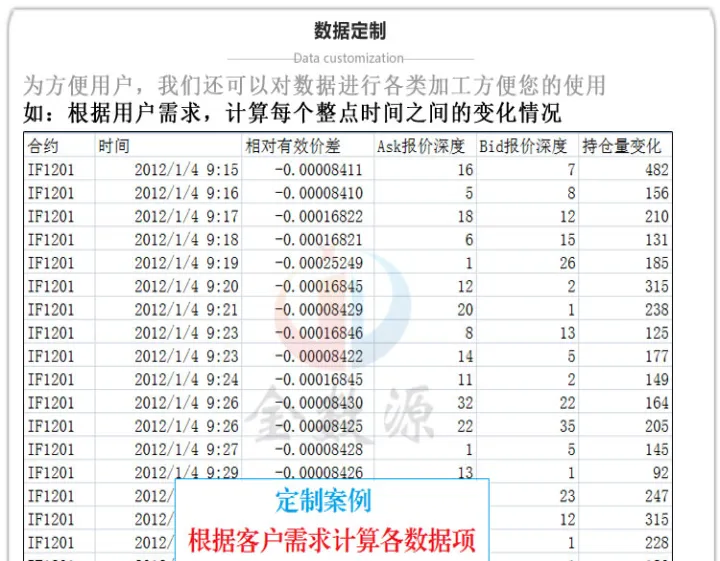Select the 时间 column header
The width and height of the screenshot is (720, 561).
click(114, 146)
